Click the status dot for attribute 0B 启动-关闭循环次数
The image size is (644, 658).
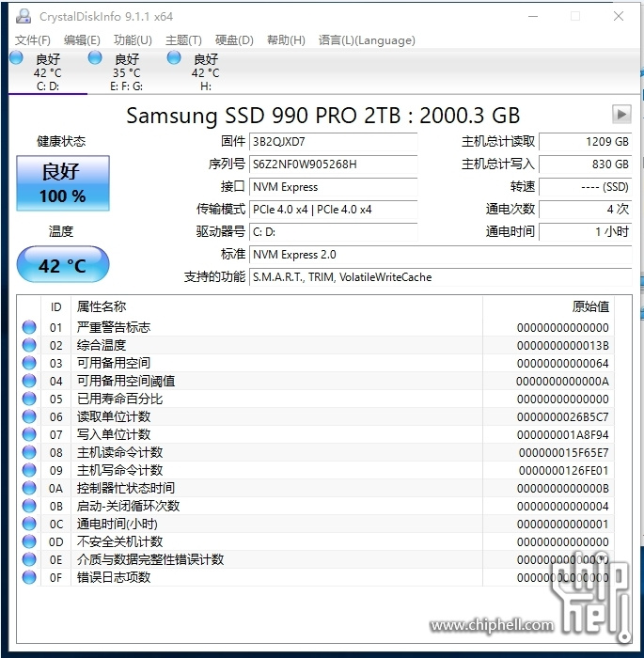[29, 506]
